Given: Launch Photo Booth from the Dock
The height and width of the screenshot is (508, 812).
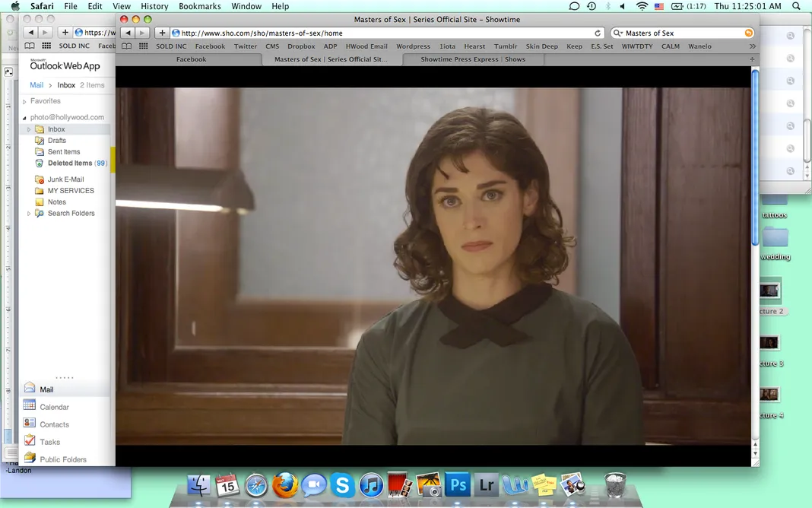Looking at the screenshot, I should 400,484.
